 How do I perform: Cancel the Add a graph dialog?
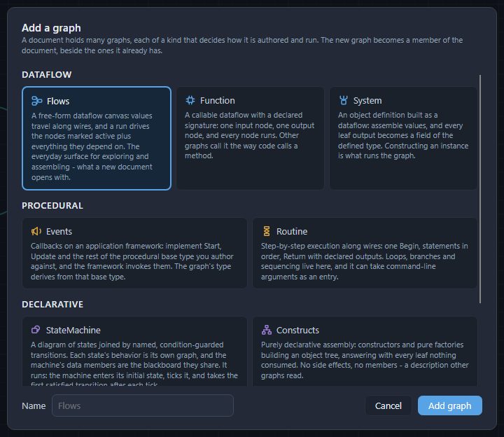[x=388, y=405]
